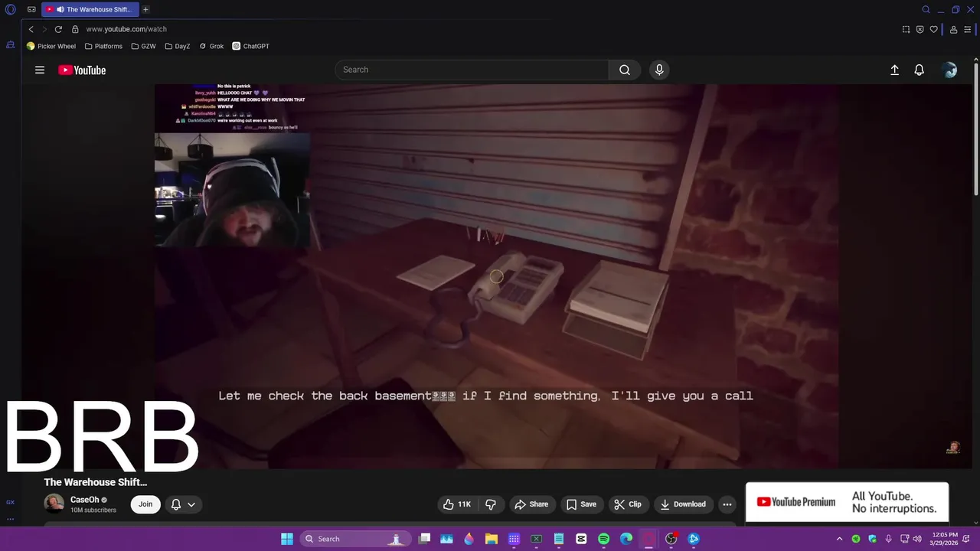This screenshot has height=551, width=980.
Task: Open the Opera GX sidebar controller icon
Action: pos(11,45)
